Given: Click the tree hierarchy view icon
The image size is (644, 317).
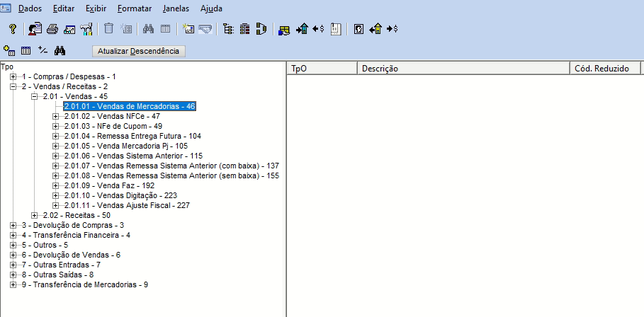Looking at the screenshot, I should [227, 30].
